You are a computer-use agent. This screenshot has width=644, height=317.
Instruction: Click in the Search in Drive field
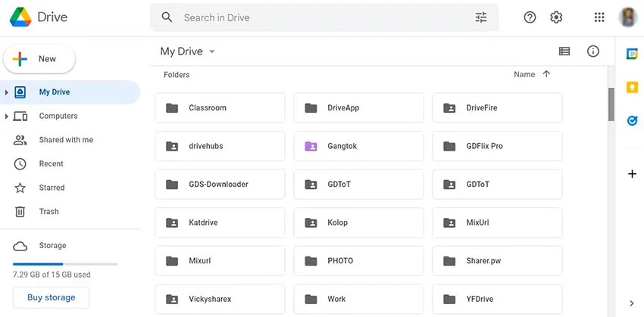coord(324,17)
